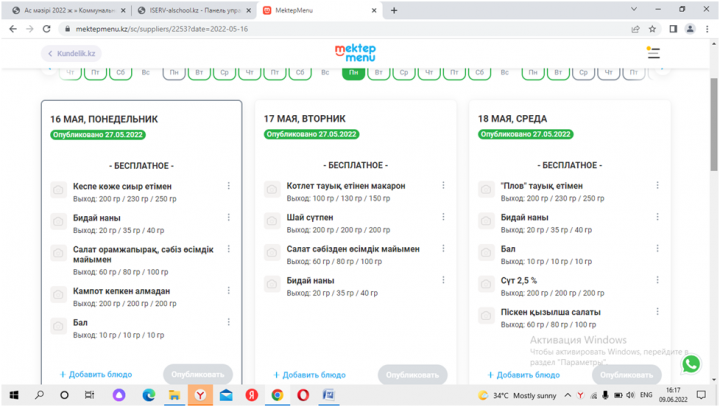Click Опубликовано 27.05.2022 badge under 17 МАЯ
Viewport: 720px width, 407px height.
click(x=311, y=134)
